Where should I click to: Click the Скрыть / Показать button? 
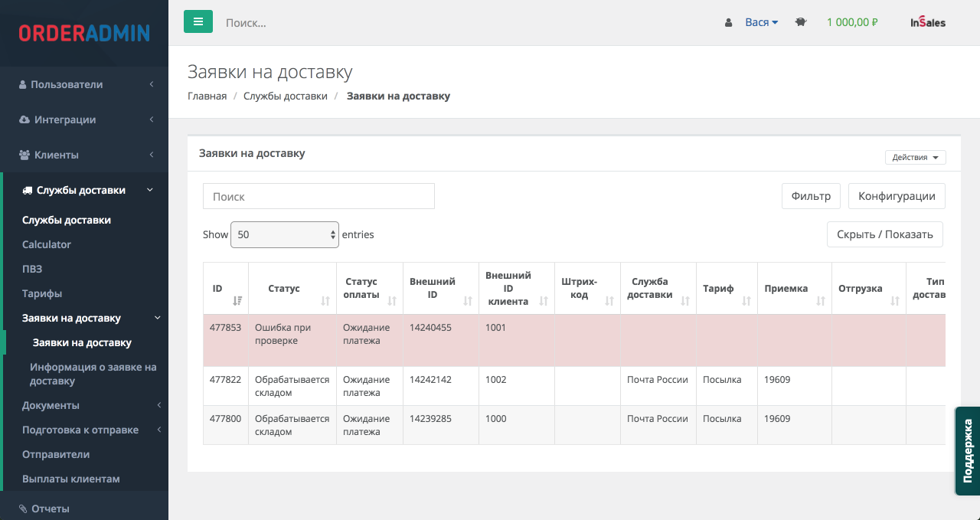click(x=884, y=234)
